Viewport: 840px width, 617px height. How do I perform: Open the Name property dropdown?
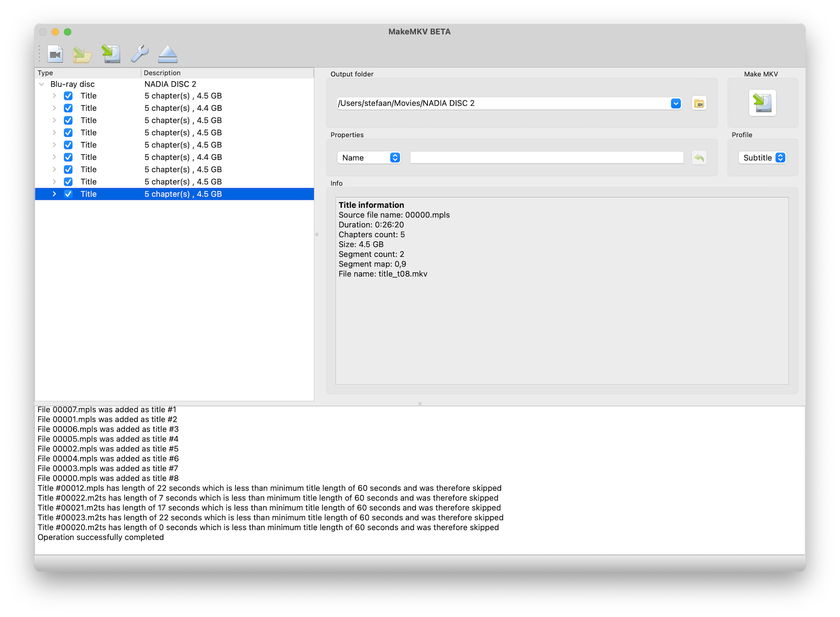[x=369, y=158]
